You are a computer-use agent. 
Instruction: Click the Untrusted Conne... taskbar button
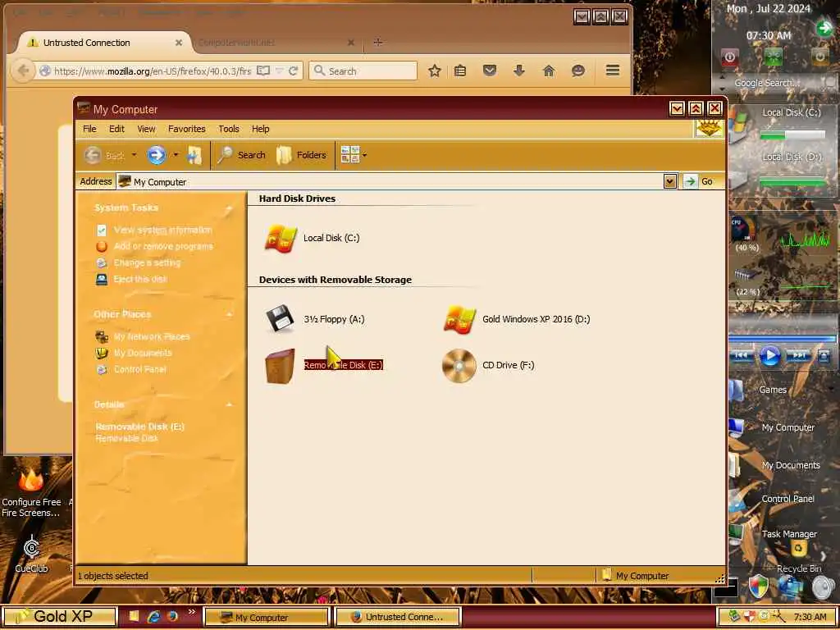(398, 617)
